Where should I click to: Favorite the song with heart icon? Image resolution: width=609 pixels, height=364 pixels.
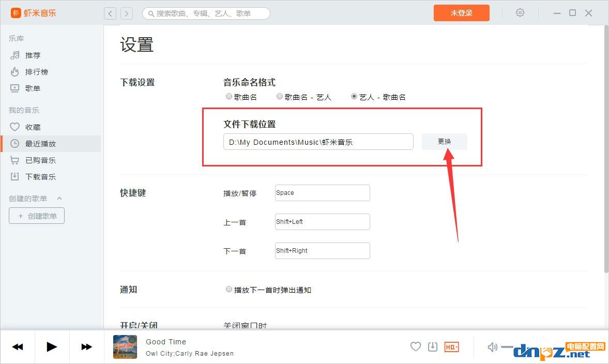[x=416, y=347]
